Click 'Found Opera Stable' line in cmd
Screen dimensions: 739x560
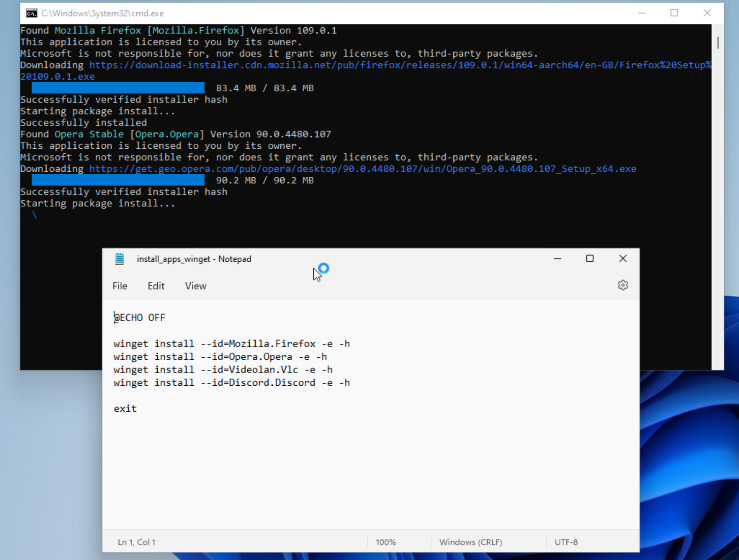pos(175,134)
